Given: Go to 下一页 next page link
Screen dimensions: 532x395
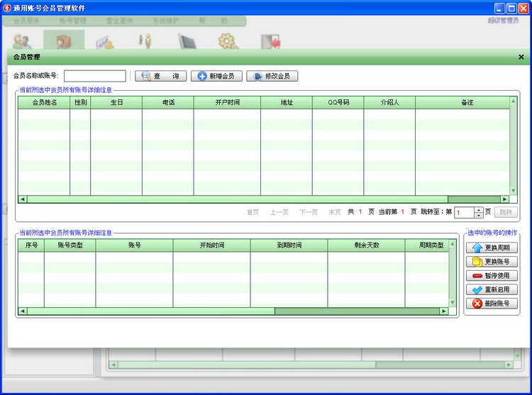Looking at the screenshot, I should coord(309,212).
